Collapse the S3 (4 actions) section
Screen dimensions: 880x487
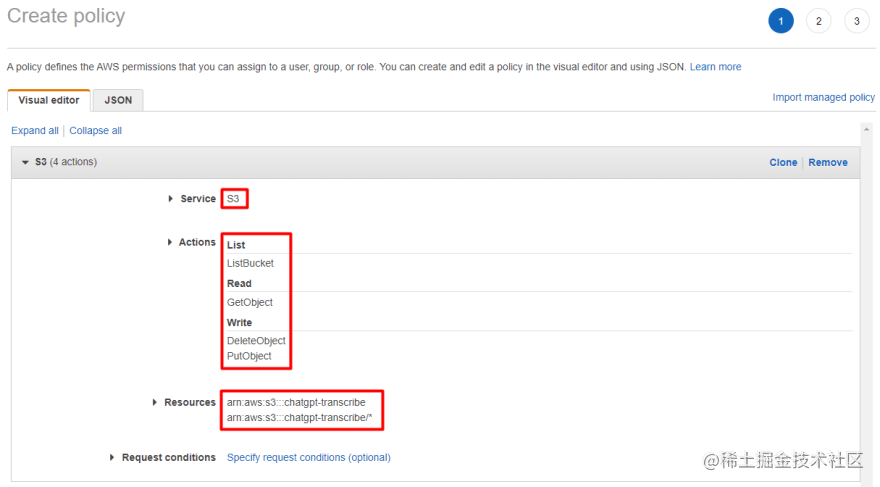click(25, 162)
